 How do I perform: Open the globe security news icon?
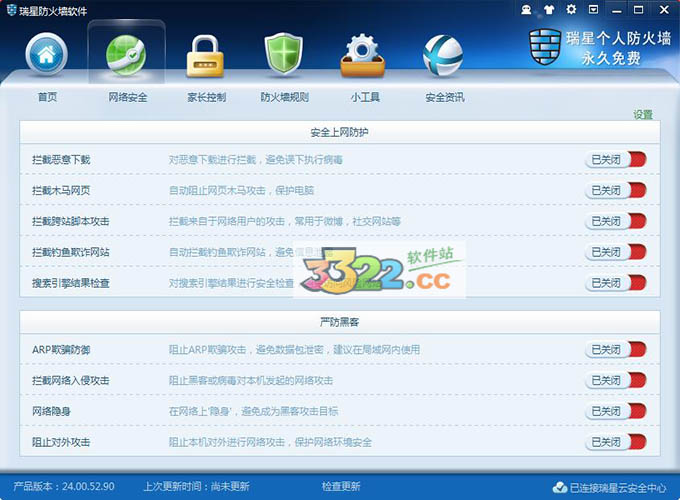click(x=443, y=56)
